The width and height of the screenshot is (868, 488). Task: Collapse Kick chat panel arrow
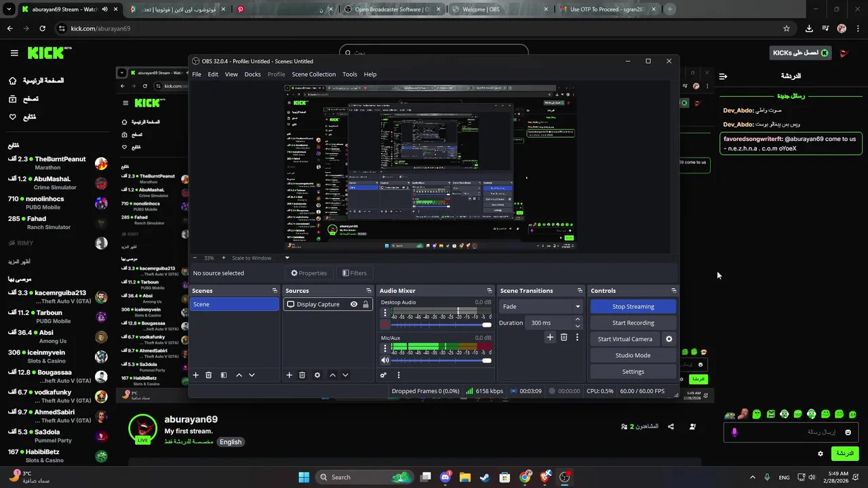723,76
